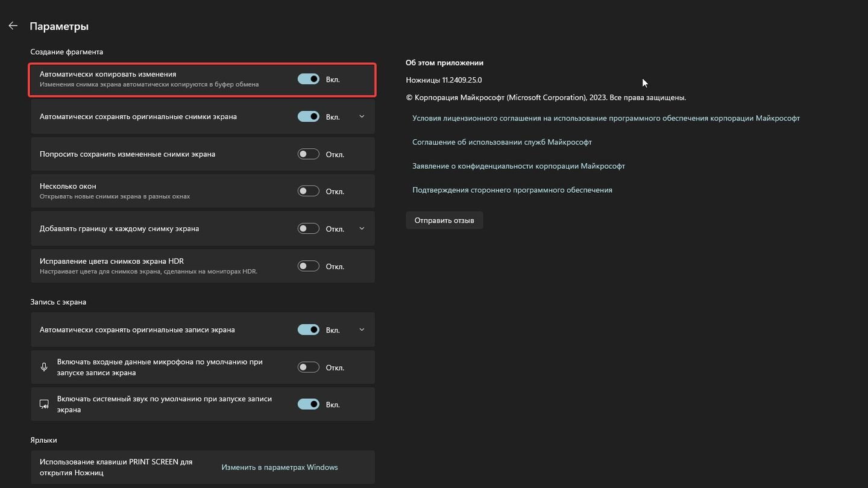Expand 'Добавлять границу к каждому снимку экрана' chevron
The height and width of the screenshot is (488, 868).
tap(362, 228)
